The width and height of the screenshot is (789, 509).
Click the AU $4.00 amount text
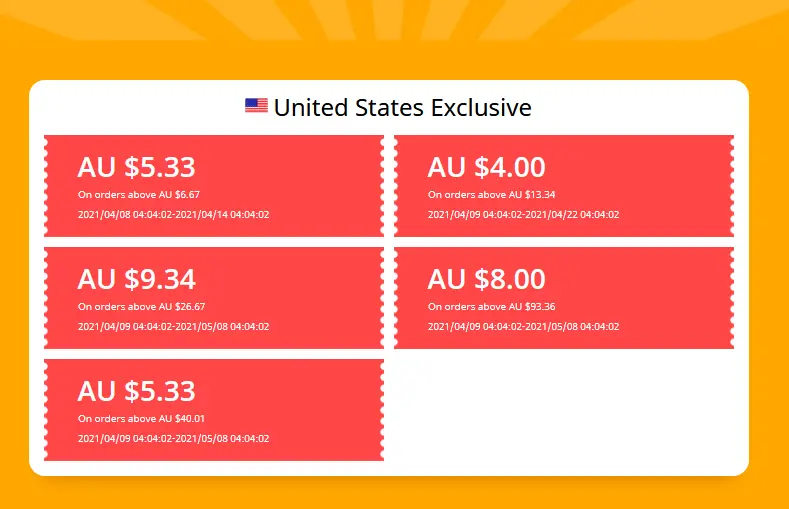[x=487, y=167]
